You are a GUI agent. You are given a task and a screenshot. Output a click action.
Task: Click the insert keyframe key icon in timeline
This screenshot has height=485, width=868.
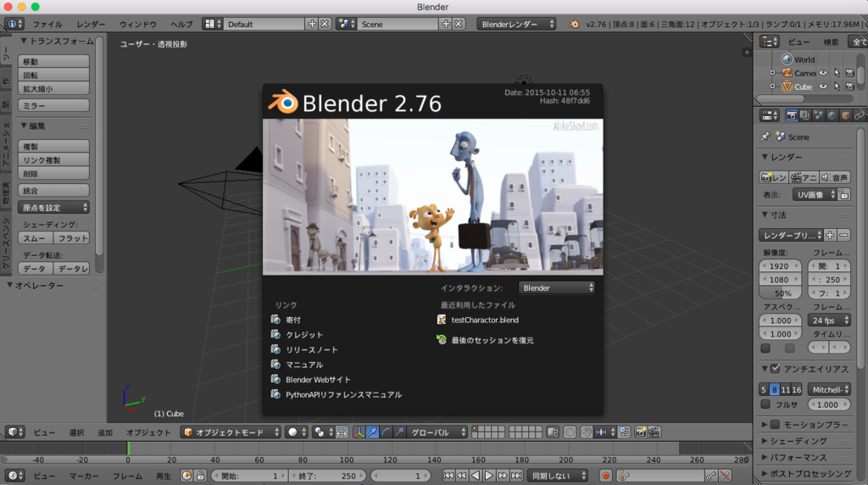[x=711, y=476]
